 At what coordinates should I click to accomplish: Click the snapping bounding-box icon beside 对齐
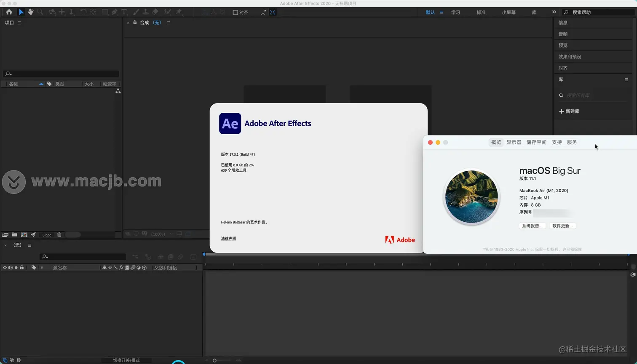point(273,12)
